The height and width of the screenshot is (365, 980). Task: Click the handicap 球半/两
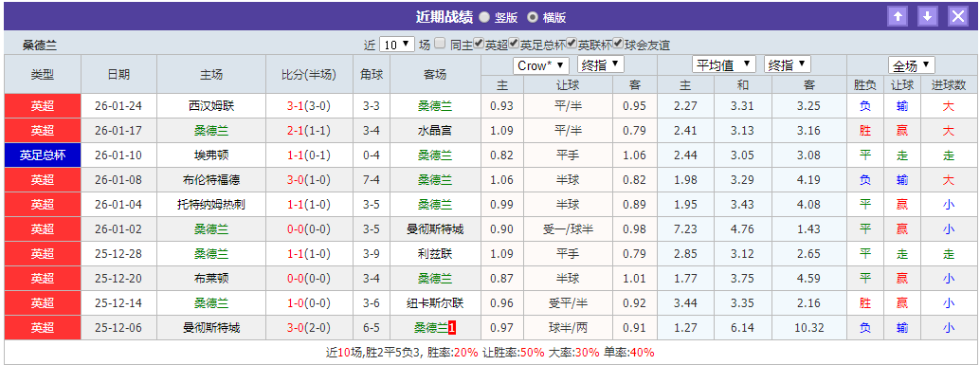[x=568, y=327]
